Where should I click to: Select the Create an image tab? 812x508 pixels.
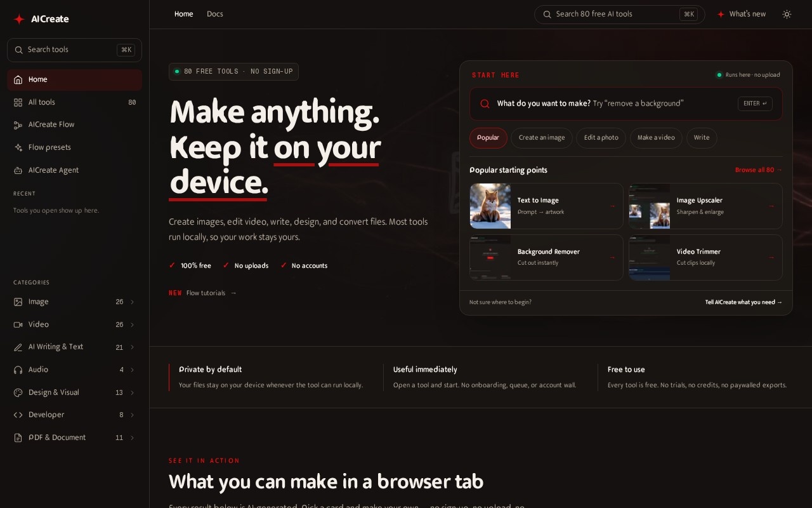[x=542, y=138]
